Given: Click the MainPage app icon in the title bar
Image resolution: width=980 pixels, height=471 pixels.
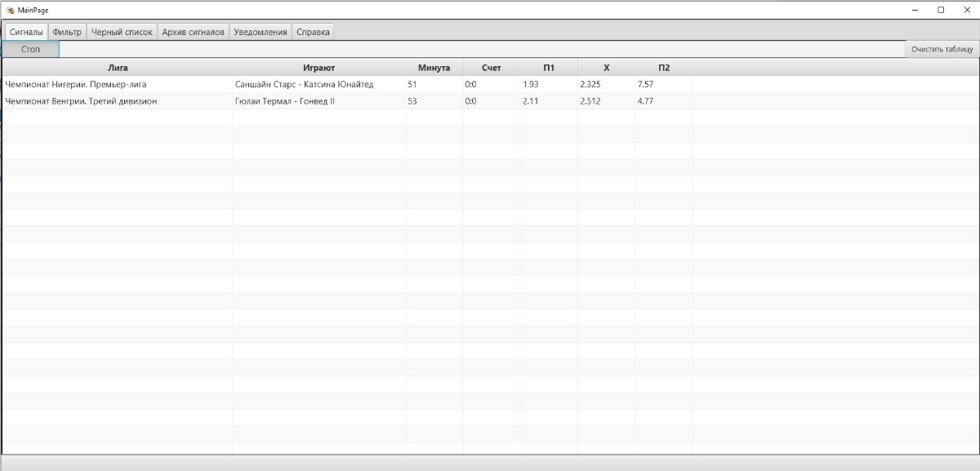Looking at the screenshot, I should (x=11, y=10).
